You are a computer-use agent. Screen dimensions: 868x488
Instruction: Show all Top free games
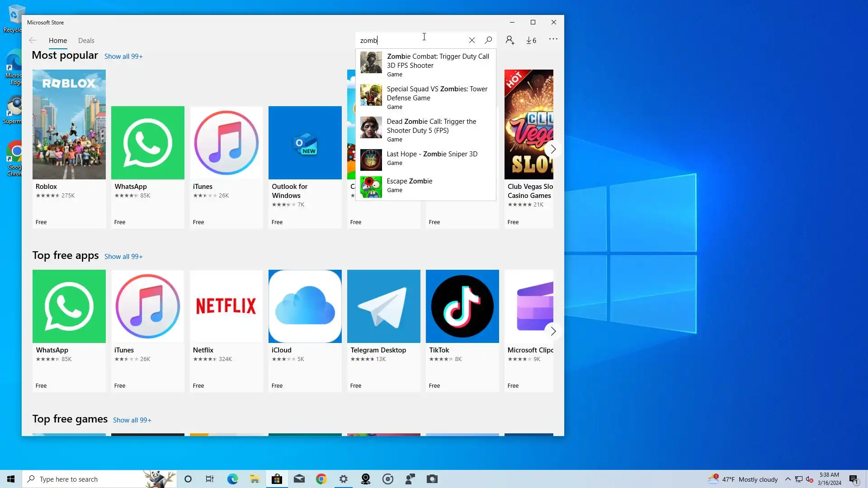click(132, 420)
